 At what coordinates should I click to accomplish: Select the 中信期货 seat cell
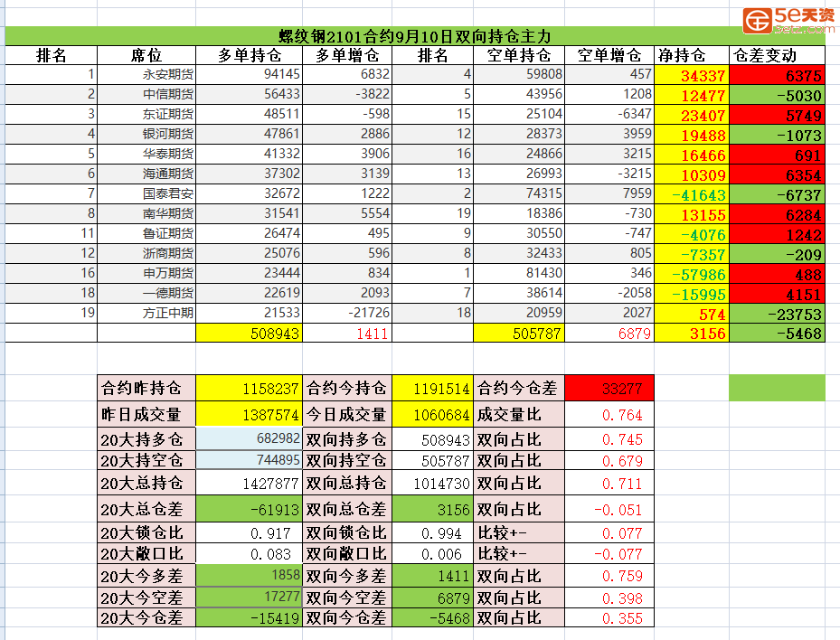(x=146, y=94)
